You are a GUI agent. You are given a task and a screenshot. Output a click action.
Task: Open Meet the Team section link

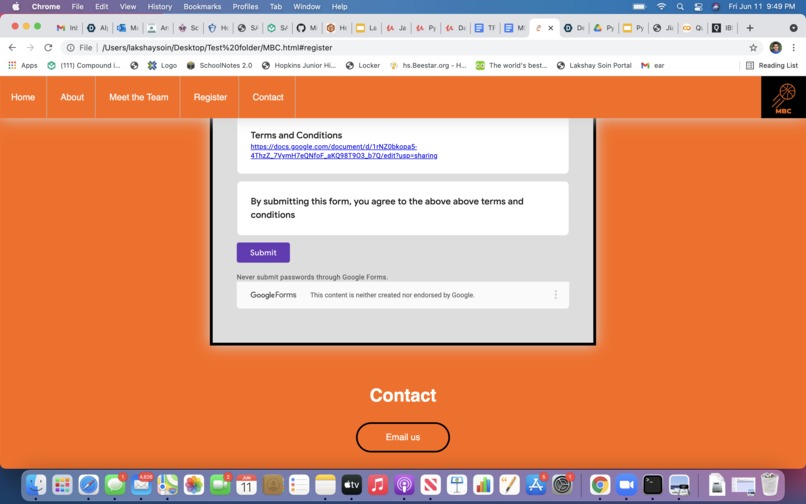pyautogui.click(x=138, y=97)
